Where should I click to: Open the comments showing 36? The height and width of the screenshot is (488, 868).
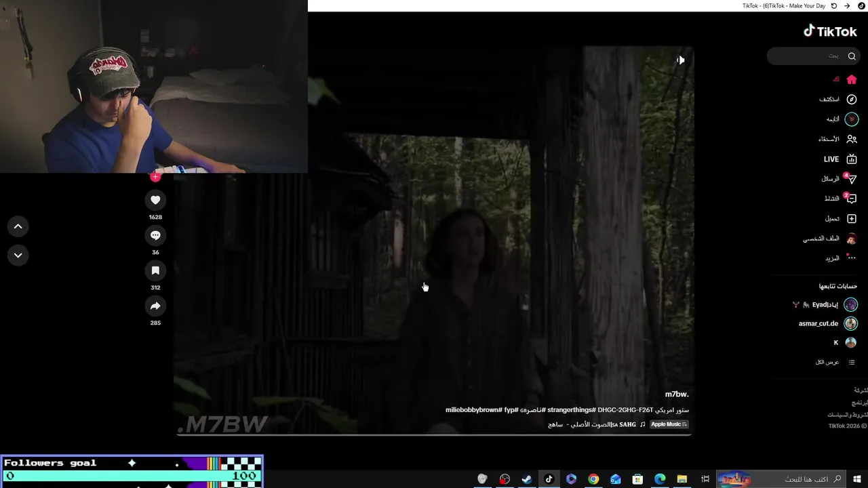coord(155,235)
